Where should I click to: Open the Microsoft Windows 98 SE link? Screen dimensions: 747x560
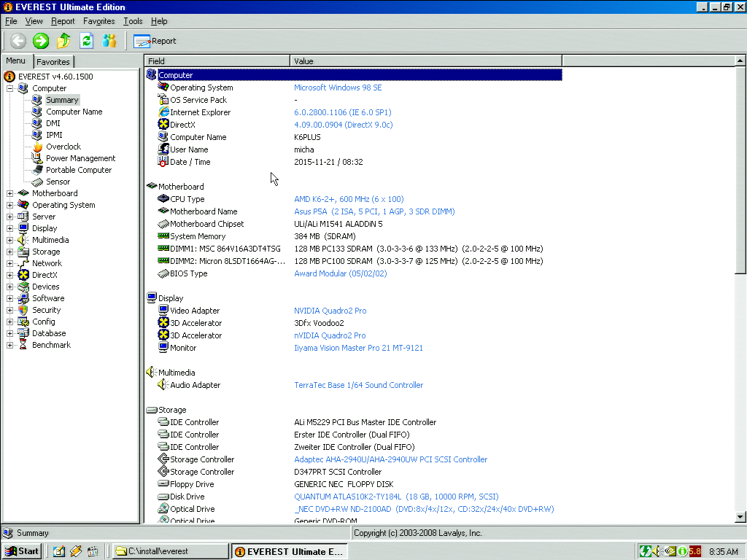[338, 87]
